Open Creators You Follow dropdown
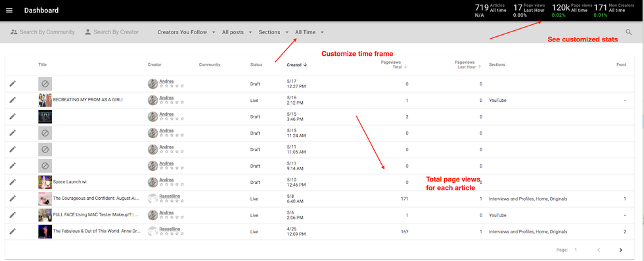Image resolution: width=644 pixels, height=261 pixels. click(187, 32)
